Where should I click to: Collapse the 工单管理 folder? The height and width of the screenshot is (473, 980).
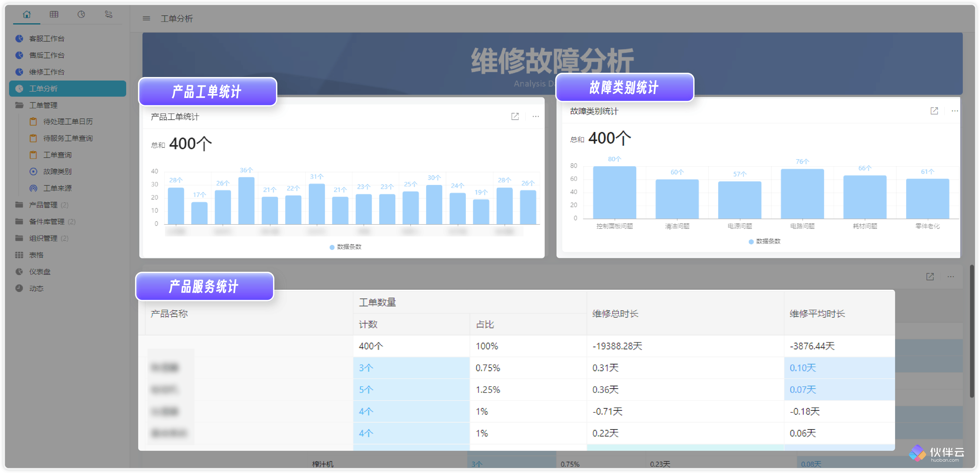(68, 105)
